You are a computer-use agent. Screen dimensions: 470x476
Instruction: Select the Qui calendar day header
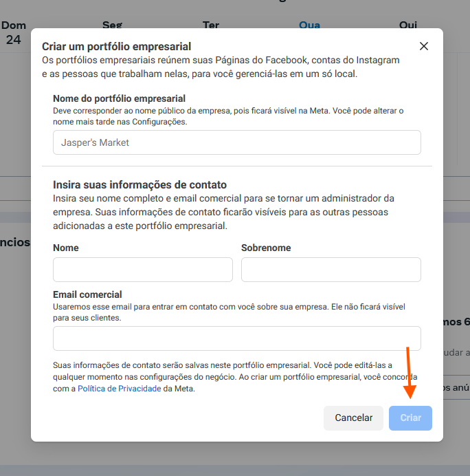point(408,25)
